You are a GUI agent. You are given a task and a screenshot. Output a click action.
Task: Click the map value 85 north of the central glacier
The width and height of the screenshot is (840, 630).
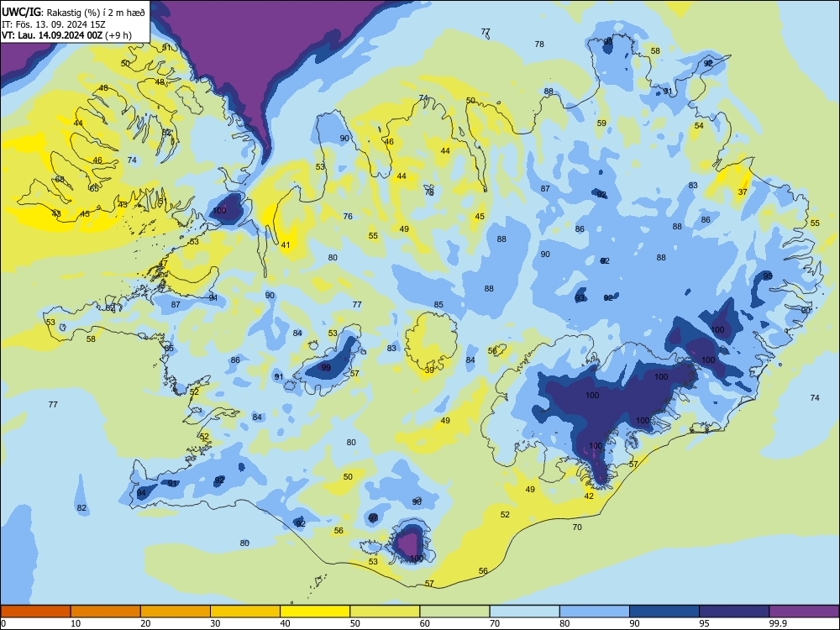tap(438, 304)
